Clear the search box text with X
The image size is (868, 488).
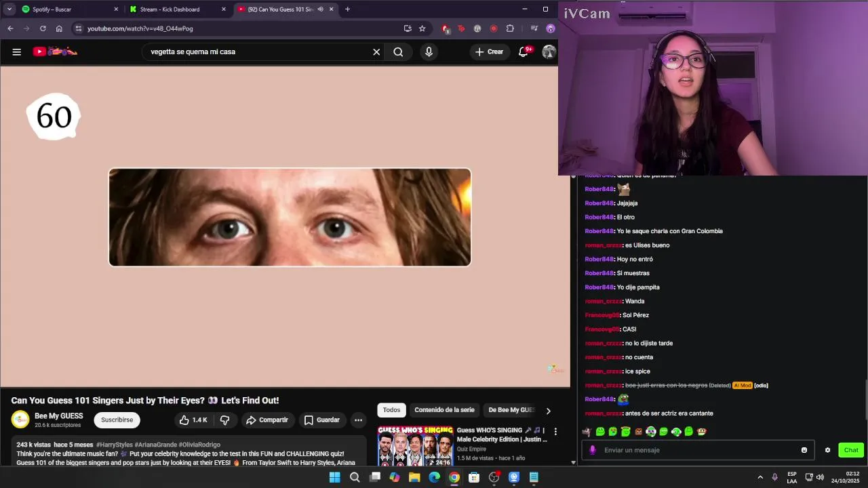[376, 52]
